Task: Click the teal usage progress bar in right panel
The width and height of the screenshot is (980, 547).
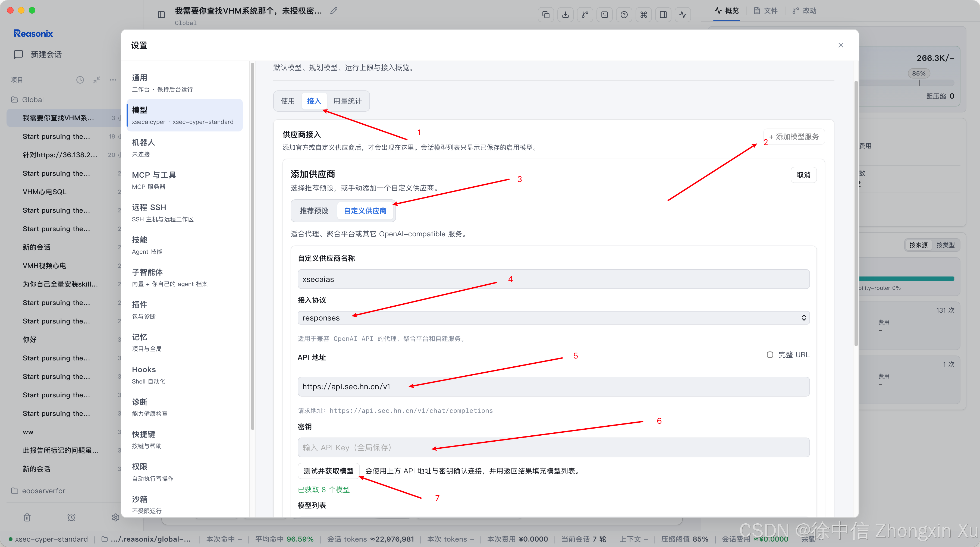Action: coord(907,278)
